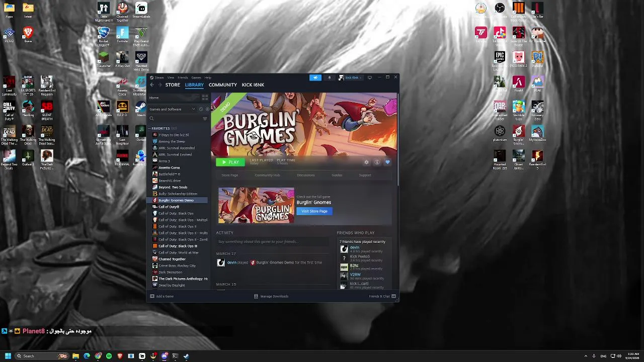This screenshot has width=644, height=362.
Task: Open Friends & Chat
Action: click(382, 296)
